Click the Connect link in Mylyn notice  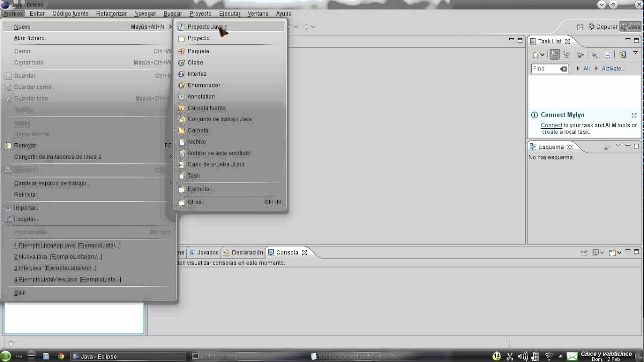click(551, 126)
